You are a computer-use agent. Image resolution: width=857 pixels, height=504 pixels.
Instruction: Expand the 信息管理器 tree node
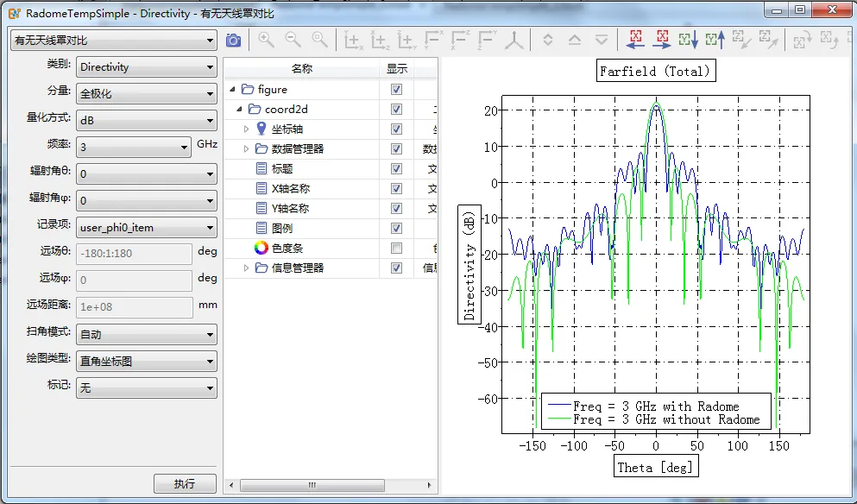click(246, 268)
